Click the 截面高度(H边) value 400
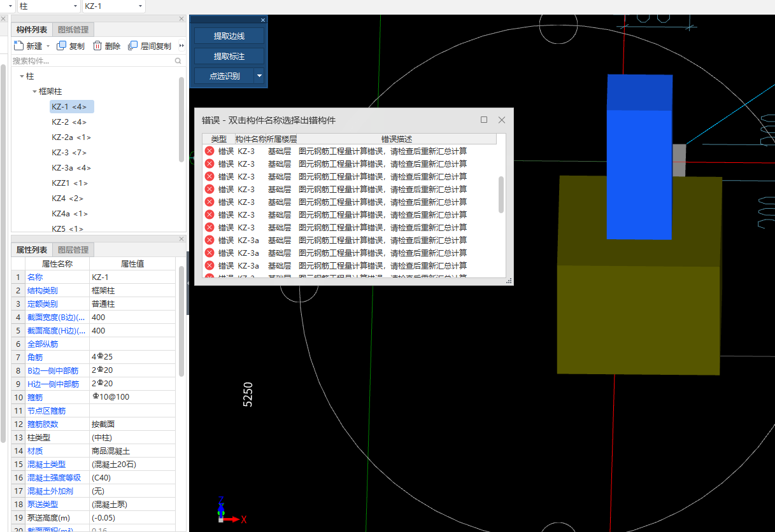The image size is (775, 532). click(x=132, y=331)
